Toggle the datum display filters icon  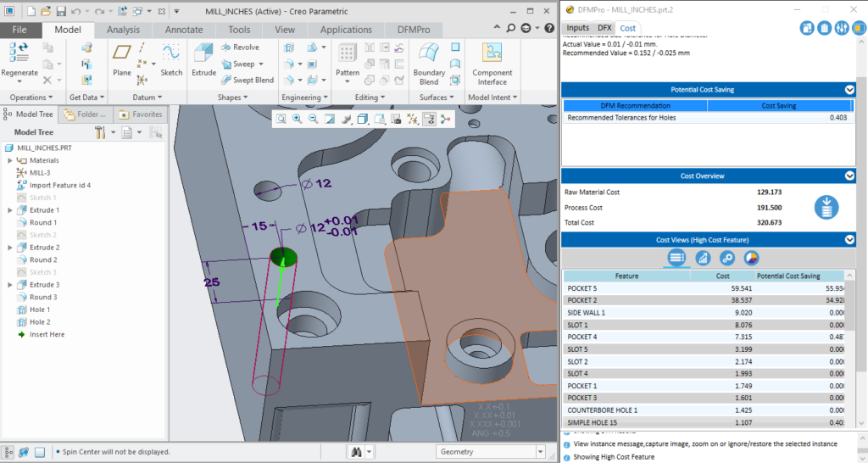coord(413,119)
